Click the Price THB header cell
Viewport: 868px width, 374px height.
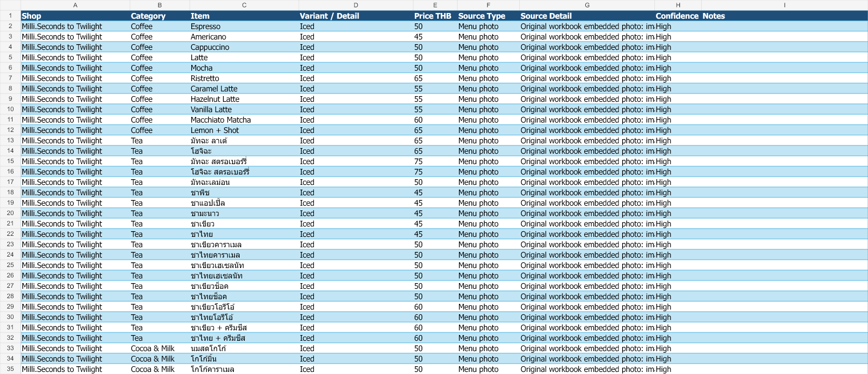[x=435, y=16]
